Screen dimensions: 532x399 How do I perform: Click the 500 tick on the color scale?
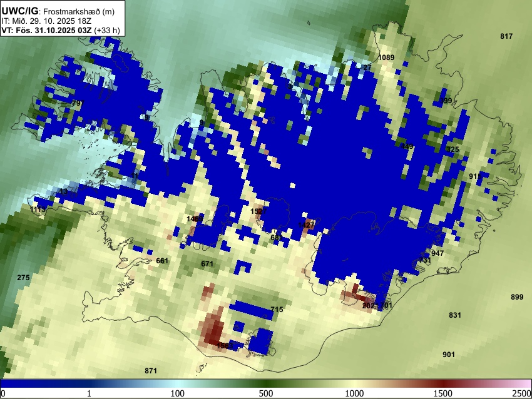tap(265, 393)
